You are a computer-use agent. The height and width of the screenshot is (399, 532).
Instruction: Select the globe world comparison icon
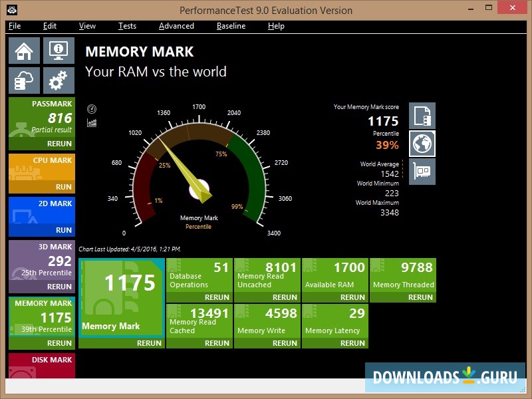coord(422,144)
